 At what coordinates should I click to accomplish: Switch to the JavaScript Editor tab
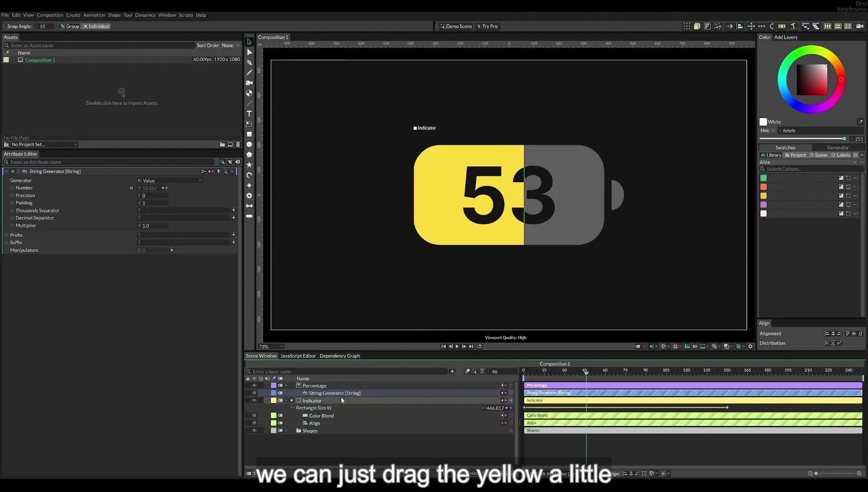coord(298,356)
